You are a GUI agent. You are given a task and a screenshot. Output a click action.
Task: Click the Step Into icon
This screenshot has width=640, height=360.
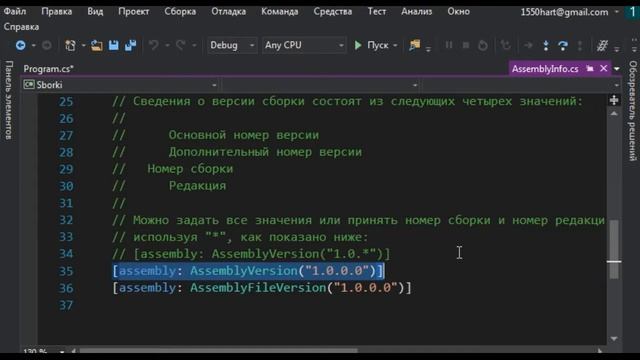click(x=546, y=45)
